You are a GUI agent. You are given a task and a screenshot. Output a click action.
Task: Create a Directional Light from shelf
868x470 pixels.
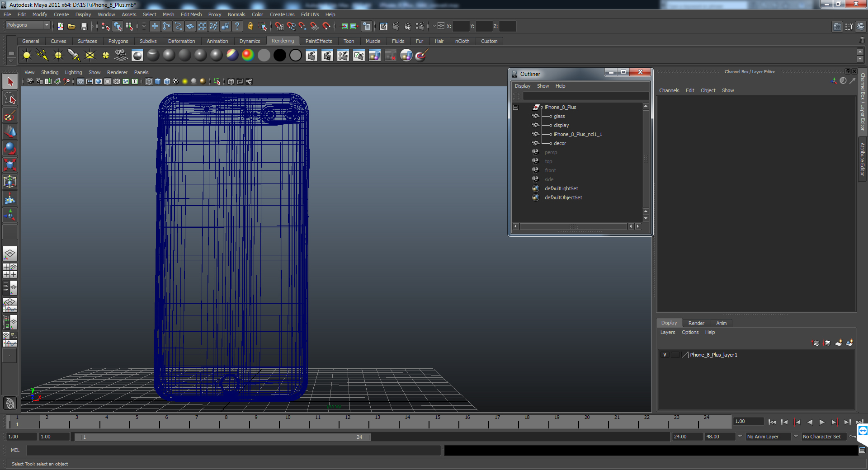click(x=42, y=55)
